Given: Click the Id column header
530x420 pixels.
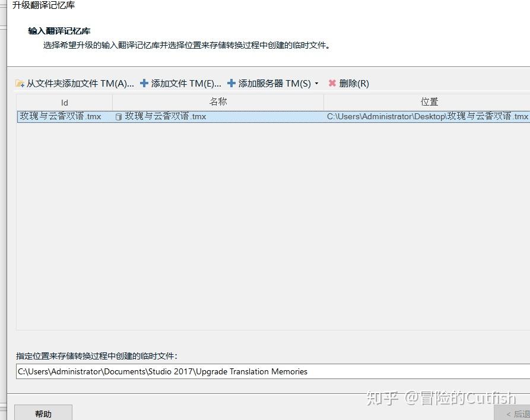Looking at the screenshot, I should pos(64,101).
